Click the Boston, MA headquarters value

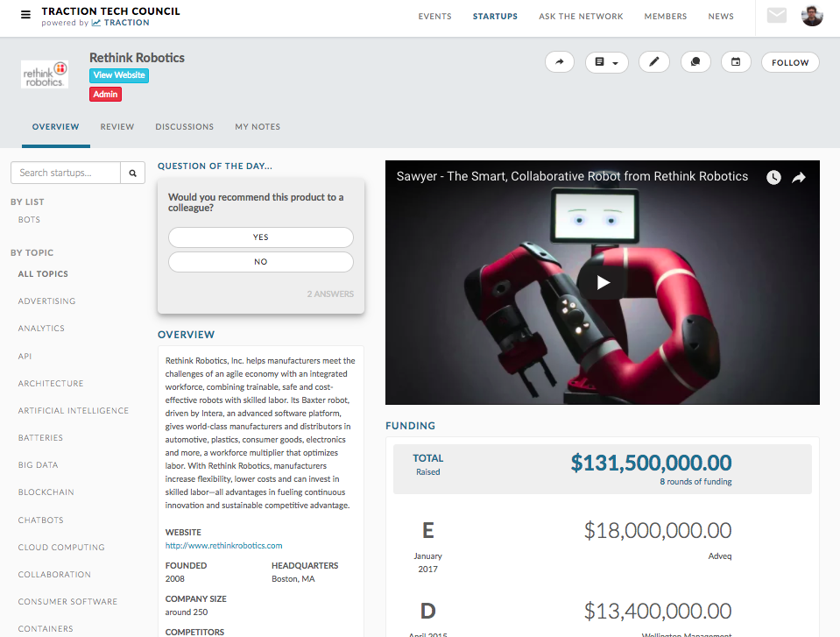pyautogui.click(x=293, y=579)
